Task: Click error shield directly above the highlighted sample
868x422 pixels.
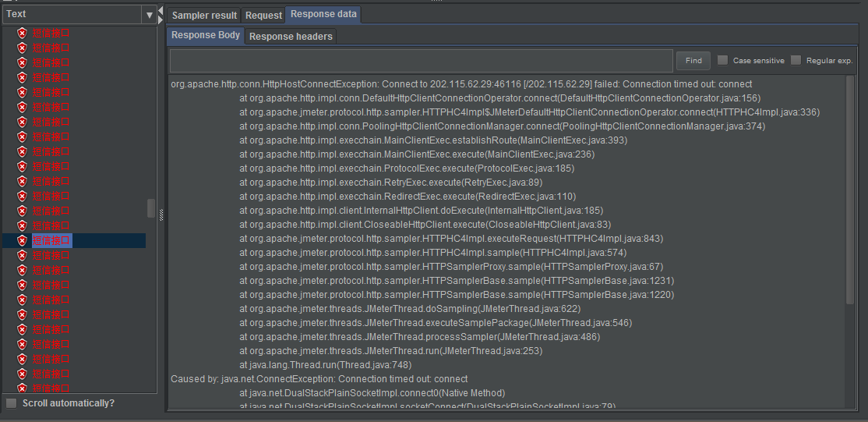Action: (x=22, y=225)
